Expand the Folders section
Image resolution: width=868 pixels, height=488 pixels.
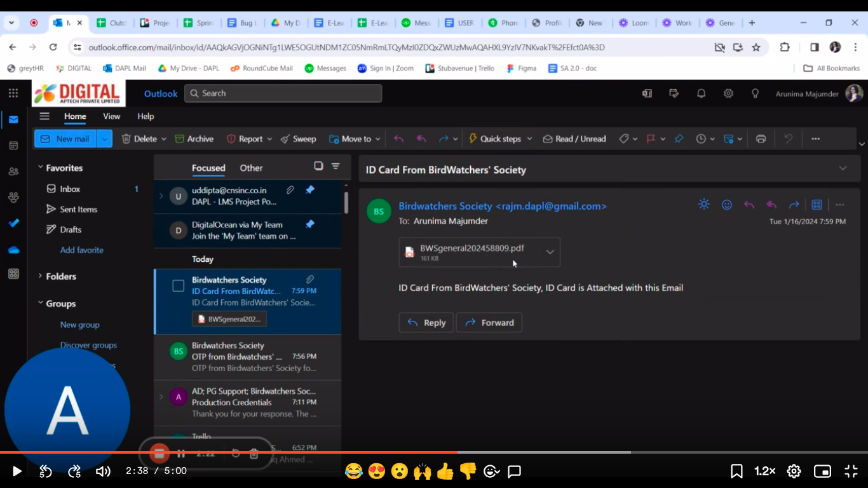click(41, 276)
